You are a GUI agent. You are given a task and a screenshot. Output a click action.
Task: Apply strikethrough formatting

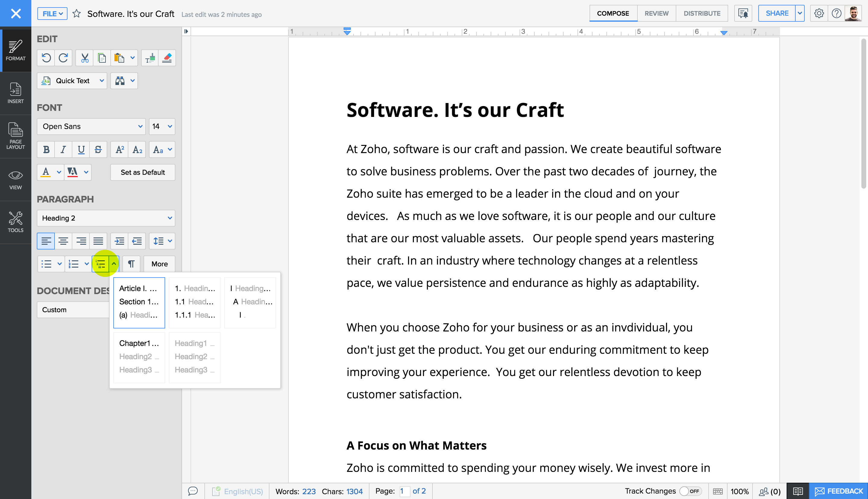98,149
